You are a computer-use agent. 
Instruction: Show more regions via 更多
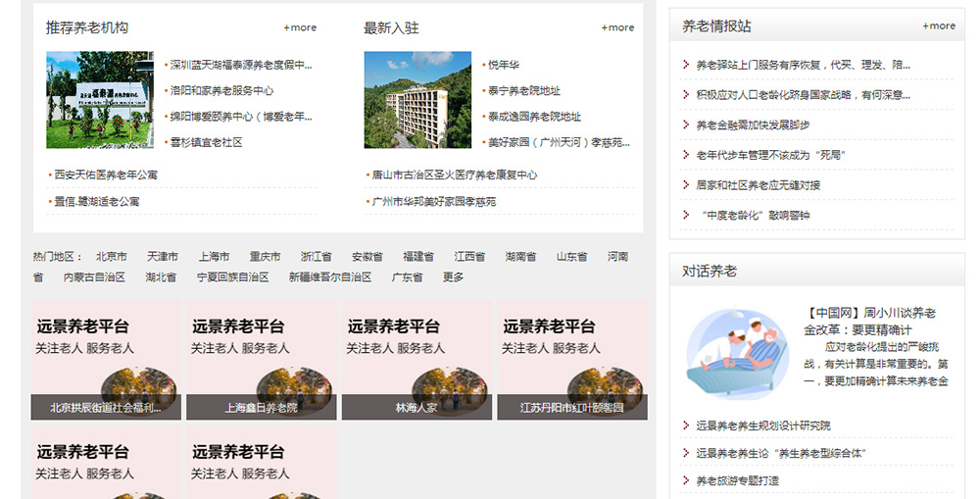tap(453, 277)
